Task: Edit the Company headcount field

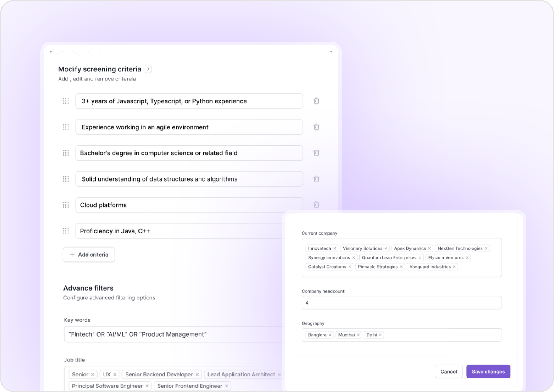Action: [402, 303]
